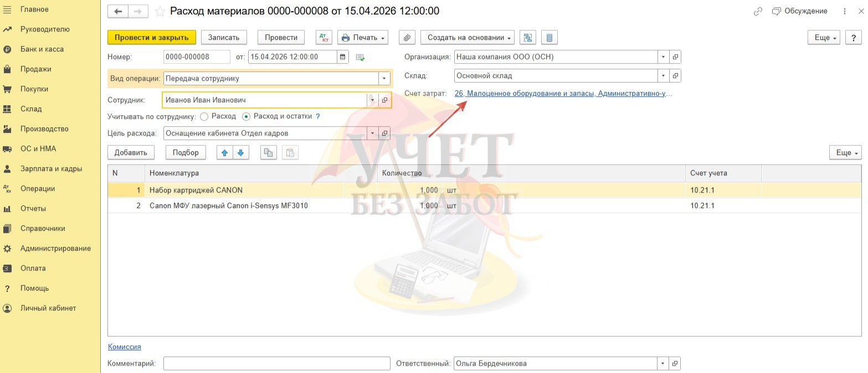Open the 'Комиссия' link
Screen dimensions: 868x373
tap(124, 347)
